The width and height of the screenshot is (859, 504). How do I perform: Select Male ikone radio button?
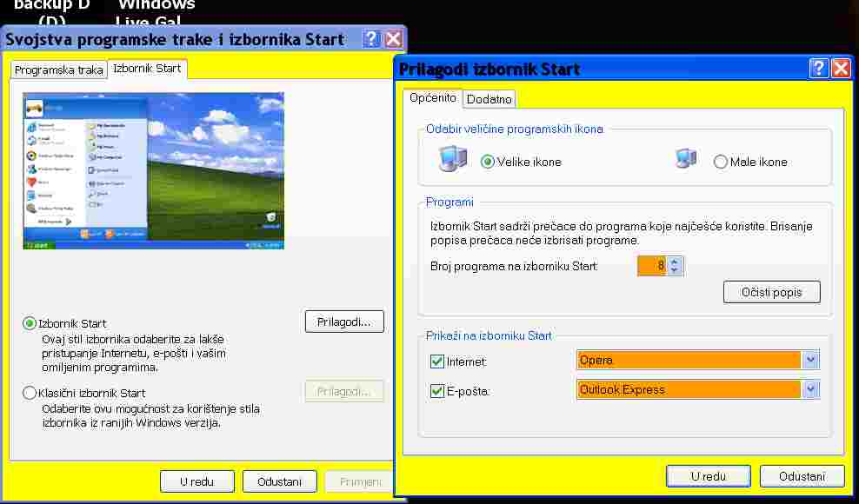(x=721, y=162)
